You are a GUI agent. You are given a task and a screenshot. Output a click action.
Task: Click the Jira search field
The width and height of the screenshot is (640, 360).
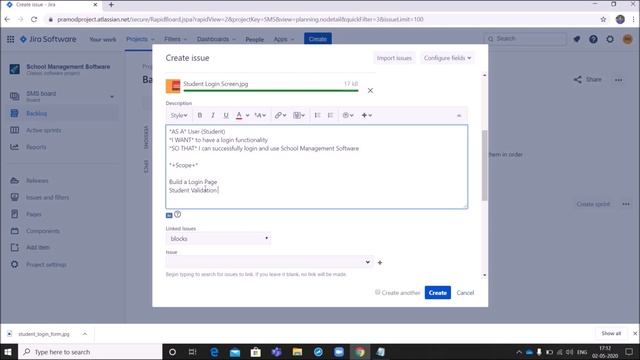click(525, 39)
